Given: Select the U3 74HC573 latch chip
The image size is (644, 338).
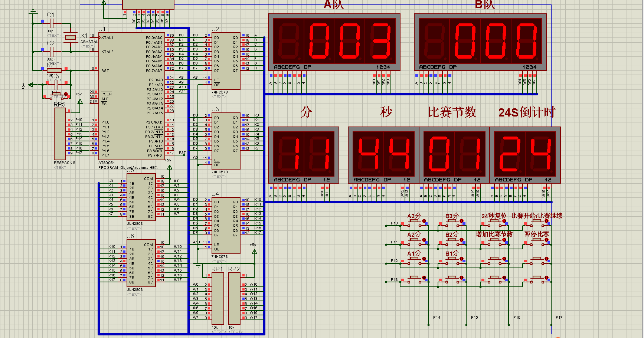Looking at the screenshot, I should pyautogui.click(x=226, y=141).
